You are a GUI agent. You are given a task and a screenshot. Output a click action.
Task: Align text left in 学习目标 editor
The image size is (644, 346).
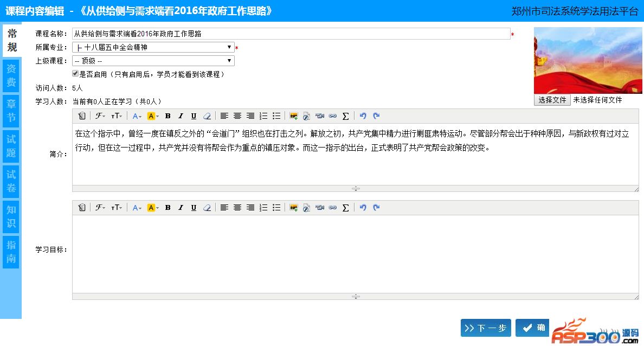pos(224,208)
